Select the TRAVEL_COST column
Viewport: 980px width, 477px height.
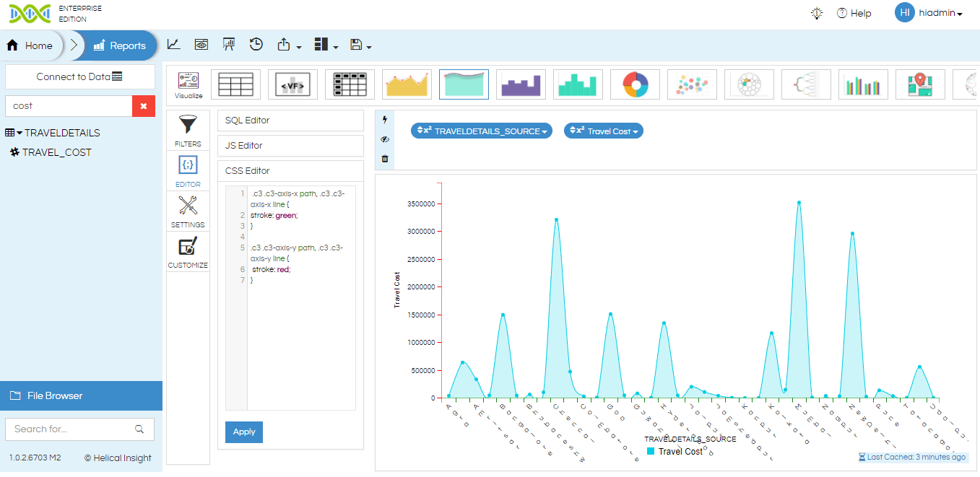tap(51, 152)
